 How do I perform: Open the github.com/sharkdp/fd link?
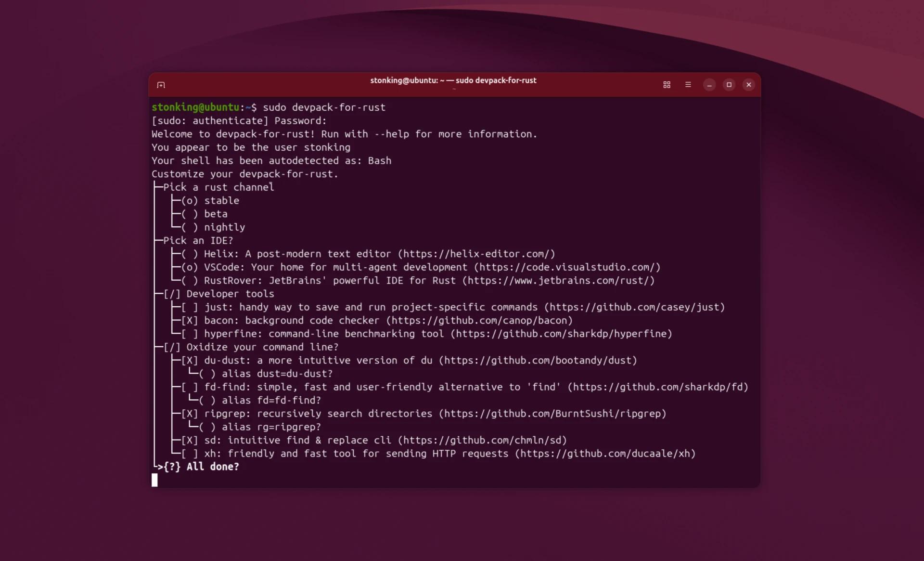658,387
